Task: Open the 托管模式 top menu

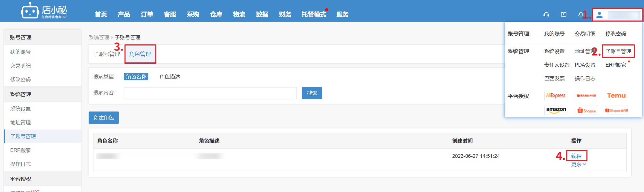Action: 314,14
